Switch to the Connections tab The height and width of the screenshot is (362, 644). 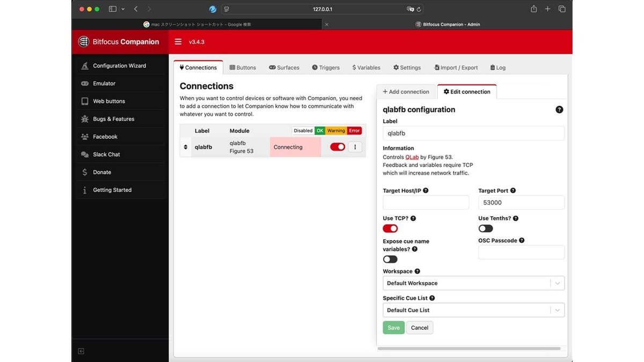tap(198, 68)
